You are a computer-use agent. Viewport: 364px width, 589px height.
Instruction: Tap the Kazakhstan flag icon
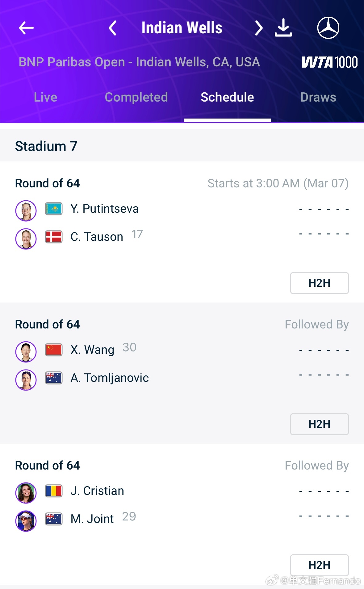(54, 209)
